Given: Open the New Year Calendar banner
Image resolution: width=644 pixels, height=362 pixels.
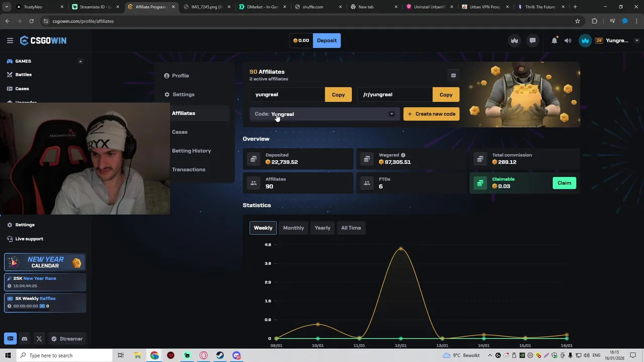Looking at the screenshot, I should coord(45,262).
